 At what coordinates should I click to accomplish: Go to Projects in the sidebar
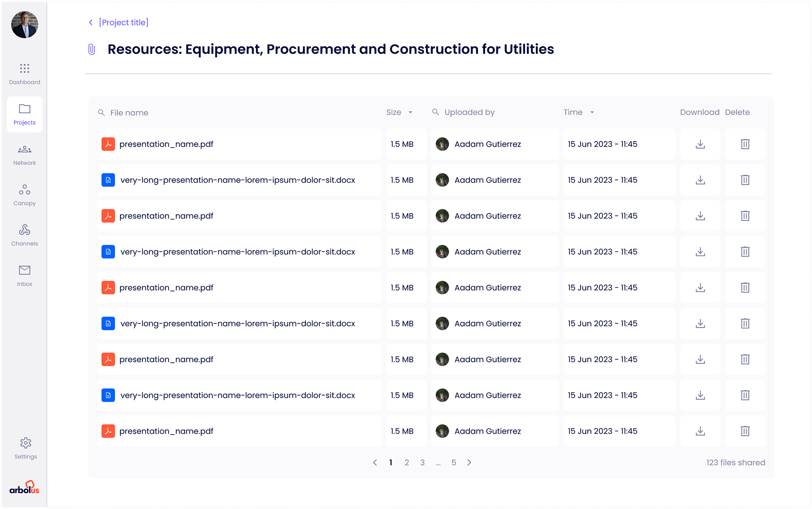(x=25, y=115)
